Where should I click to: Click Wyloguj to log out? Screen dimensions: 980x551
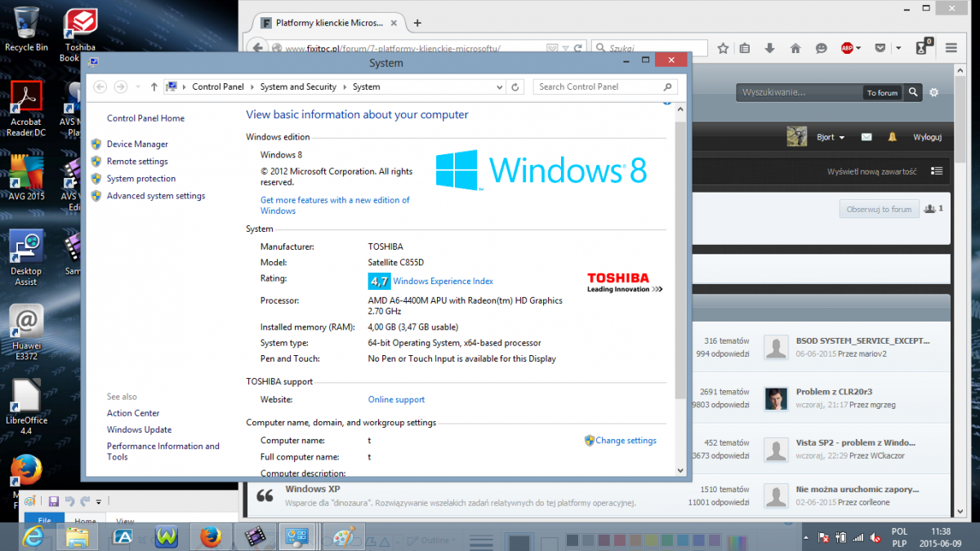pyautogui.click(x=927, y=137)
